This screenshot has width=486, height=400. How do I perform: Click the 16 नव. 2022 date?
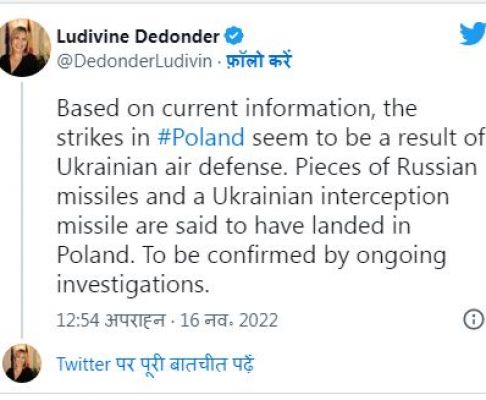click(229, 320)
